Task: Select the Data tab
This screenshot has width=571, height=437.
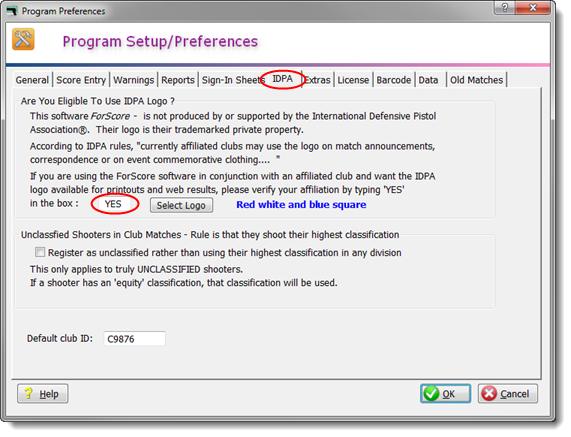Action: [x=428, y=80]
